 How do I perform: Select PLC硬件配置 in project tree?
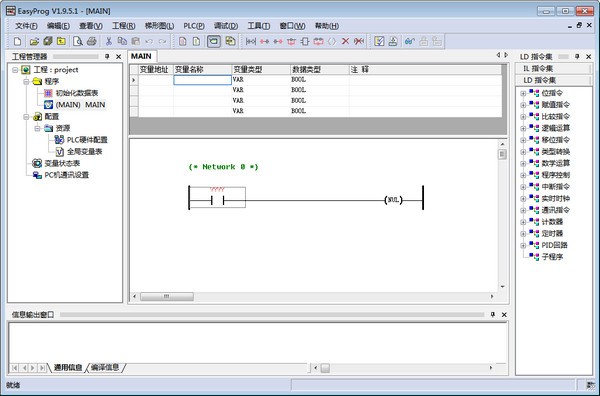87,140
